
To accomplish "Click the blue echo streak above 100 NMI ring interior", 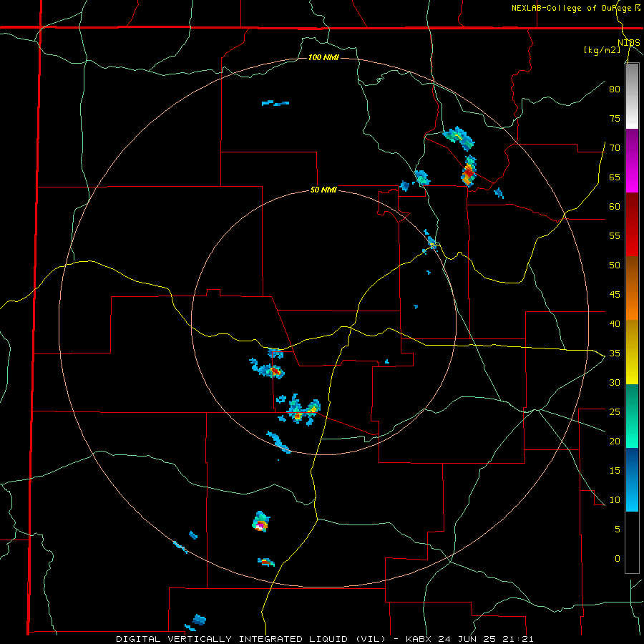I will (x=275, y=102).
